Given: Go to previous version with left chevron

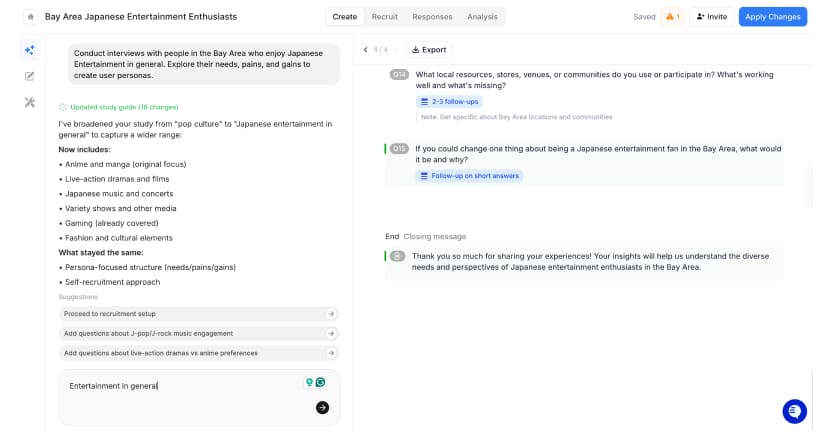Looking at the screenshot, I should 365,50.
